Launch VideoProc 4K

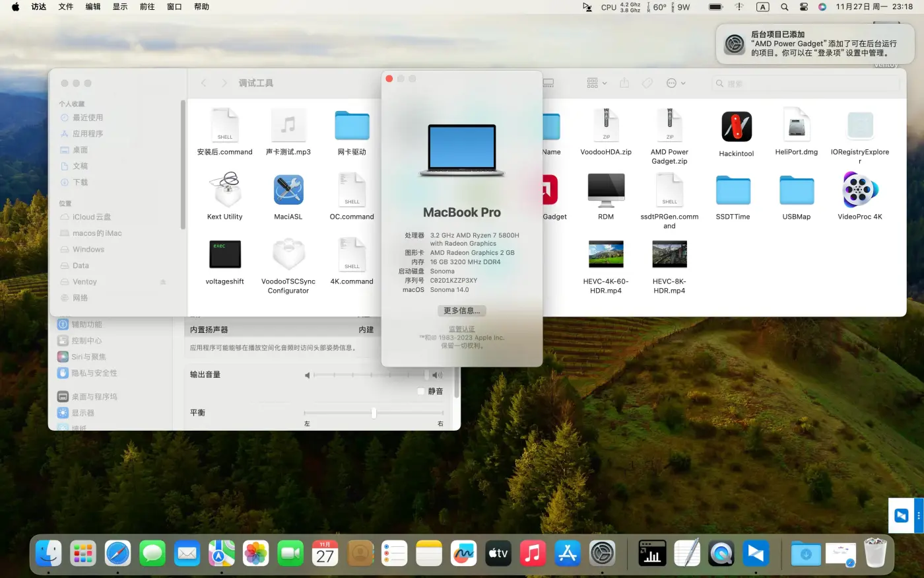click(859, 190)
